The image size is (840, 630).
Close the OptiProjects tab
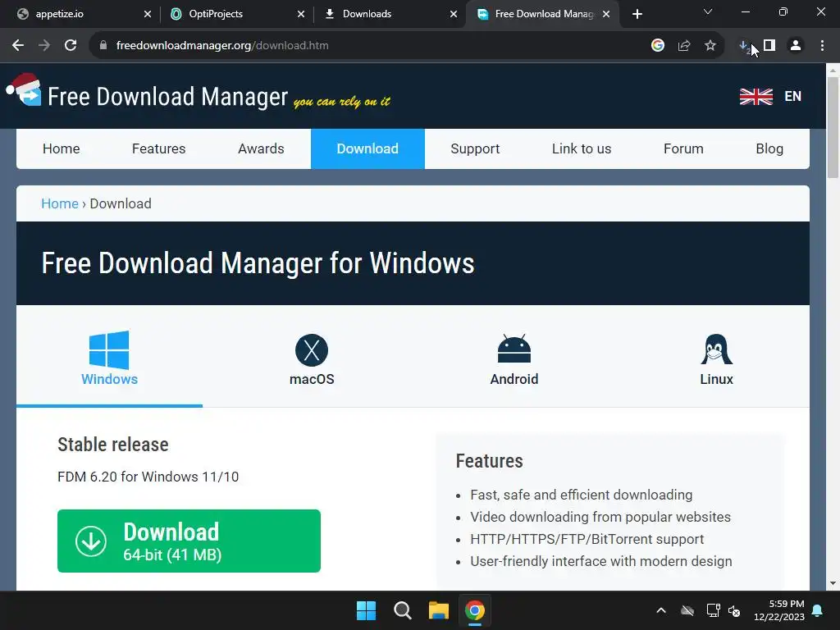point(301,14)
